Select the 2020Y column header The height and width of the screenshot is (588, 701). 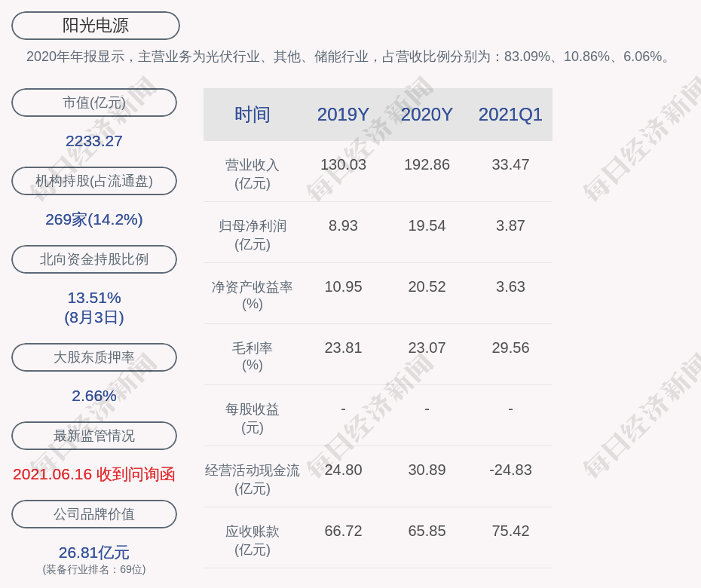(427, 115)
